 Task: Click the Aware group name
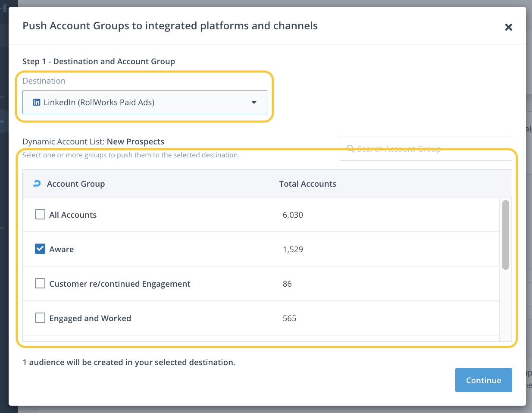pyautogui.click(x=62, y=249)
